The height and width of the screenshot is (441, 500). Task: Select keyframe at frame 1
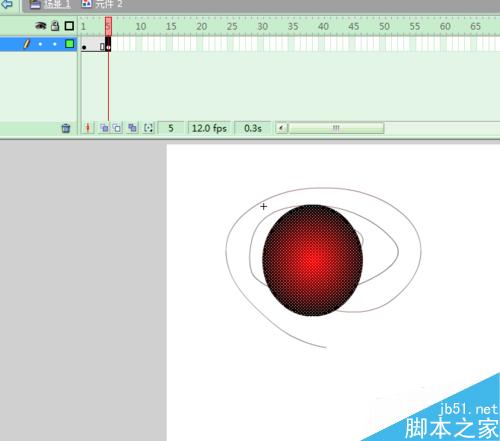point(84,44)
